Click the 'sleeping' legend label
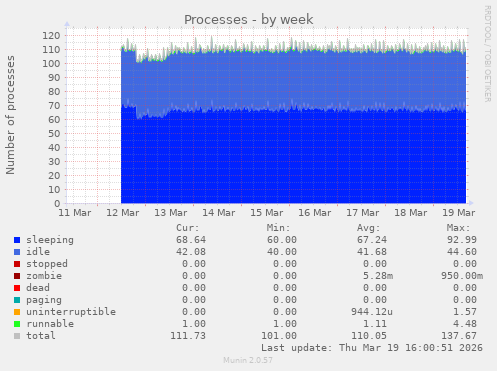497x371 pixels. [50, 240]
